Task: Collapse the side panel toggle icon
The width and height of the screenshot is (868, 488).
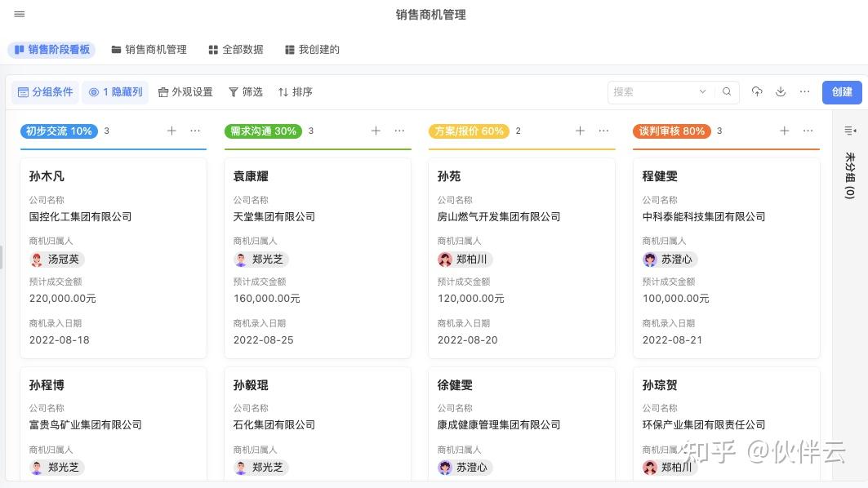Action: 850,131
